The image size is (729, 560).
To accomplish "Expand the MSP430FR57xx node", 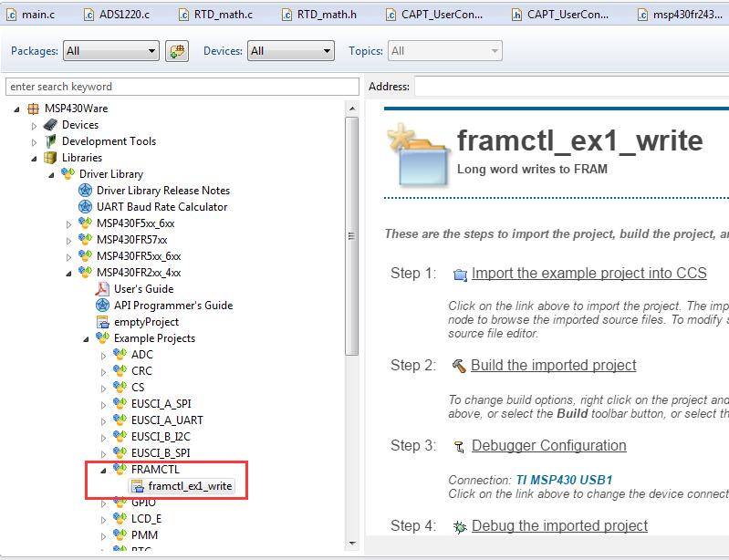I will (x=68, y=240).
